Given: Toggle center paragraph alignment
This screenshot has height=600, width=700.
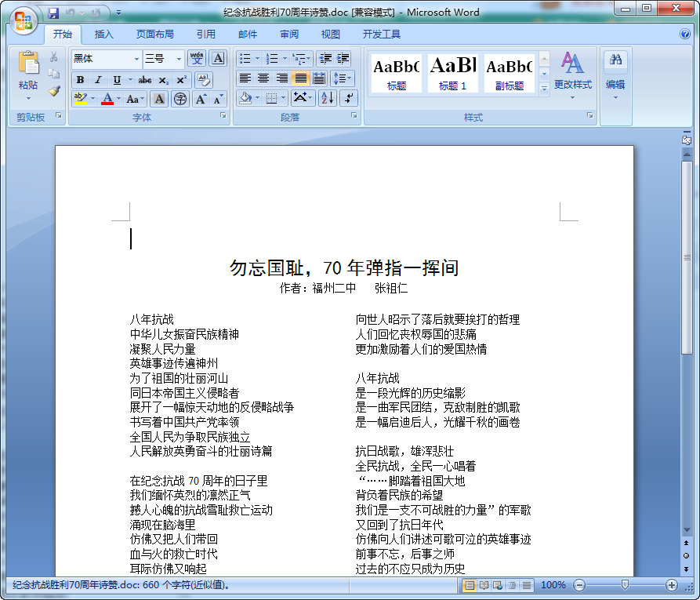Looking at the screenshot, I should click(263, 78).
